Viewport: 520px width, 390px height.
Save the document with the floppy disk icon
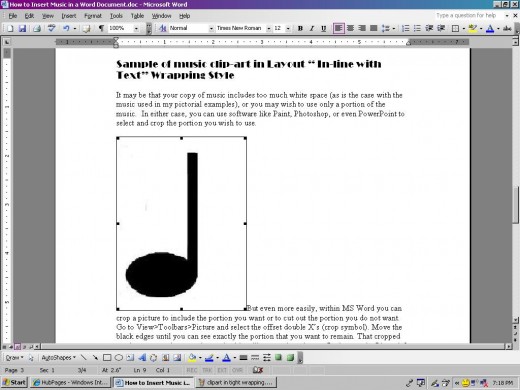(22, 28)
